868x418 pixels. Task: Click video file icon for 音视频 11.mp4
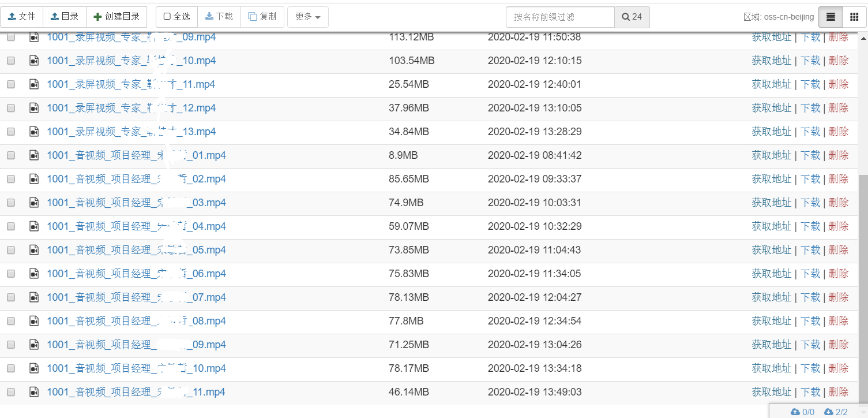[x=35, y=392]
